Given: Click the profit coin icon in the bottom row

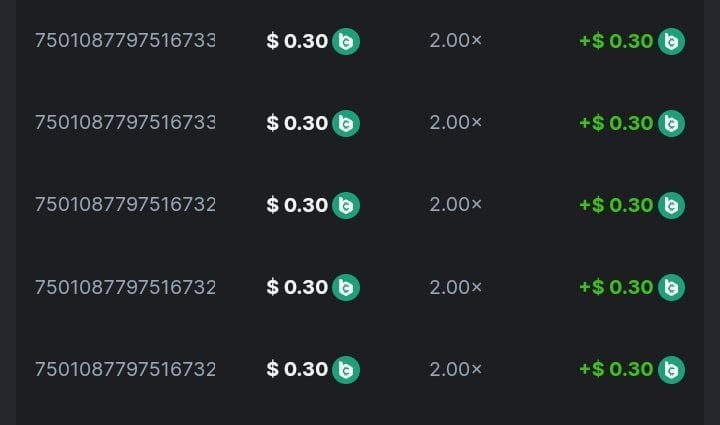Looking at the screenshot, I should (x=671, y=369).
